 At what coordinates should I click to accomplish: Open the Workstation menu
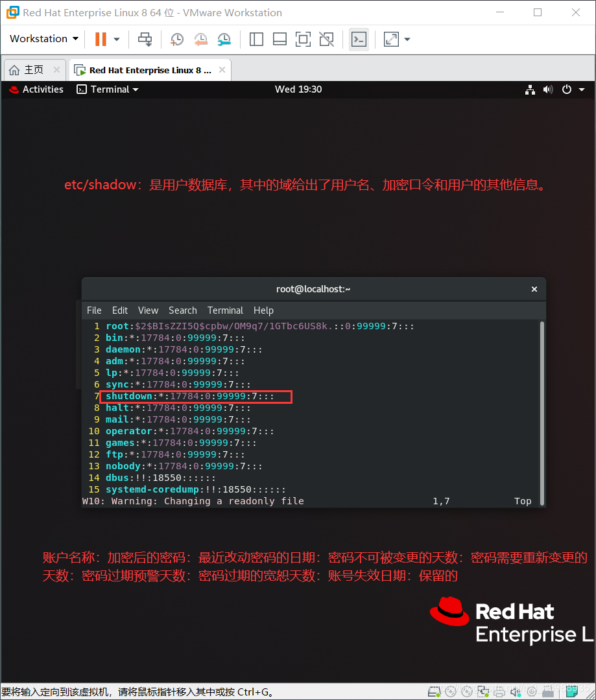[44, 39]
